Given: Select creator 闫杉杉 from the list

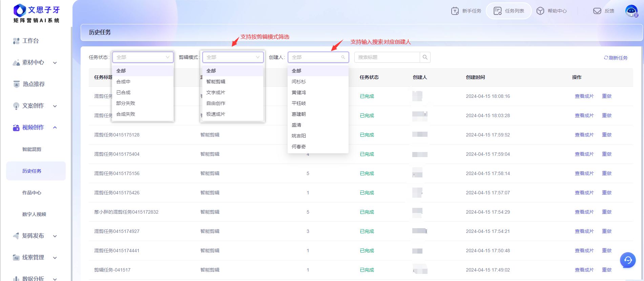Looking at the screenshot, I should tap(318, 82).
